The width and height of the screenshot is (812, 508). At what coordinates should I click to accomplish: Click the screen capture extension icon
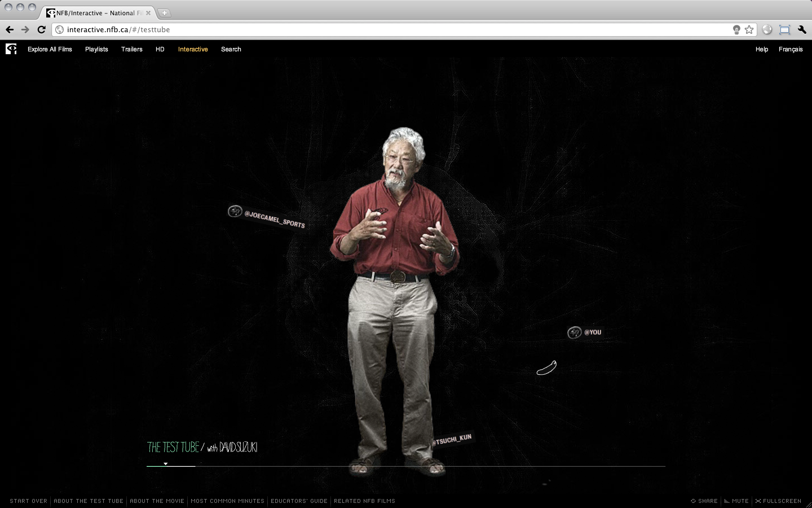coord(784,29)
